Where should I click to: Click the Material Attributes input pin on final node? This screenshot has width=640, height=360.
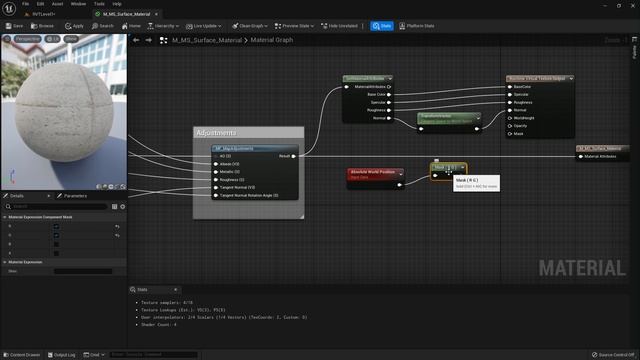tap(581, 156)
